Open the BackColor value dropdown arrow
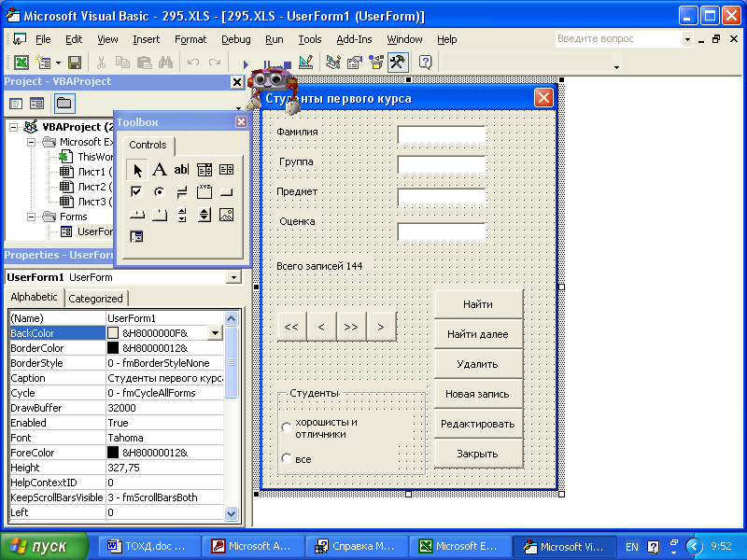747x560 pixels. coord(216,333)
